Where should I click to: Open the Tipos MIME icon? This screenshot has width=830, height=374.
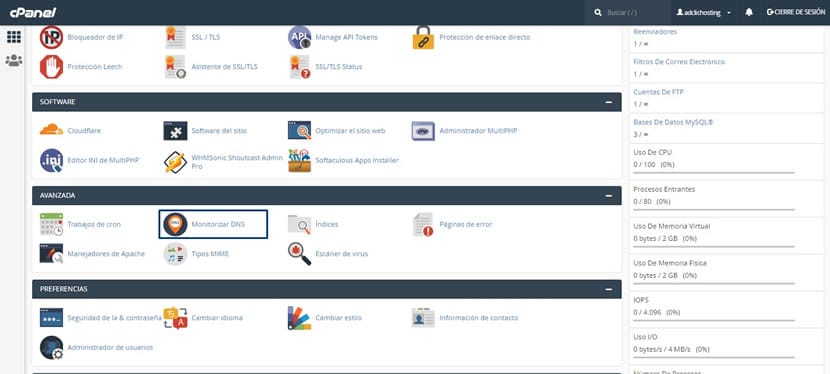click(x=175, y=254)
